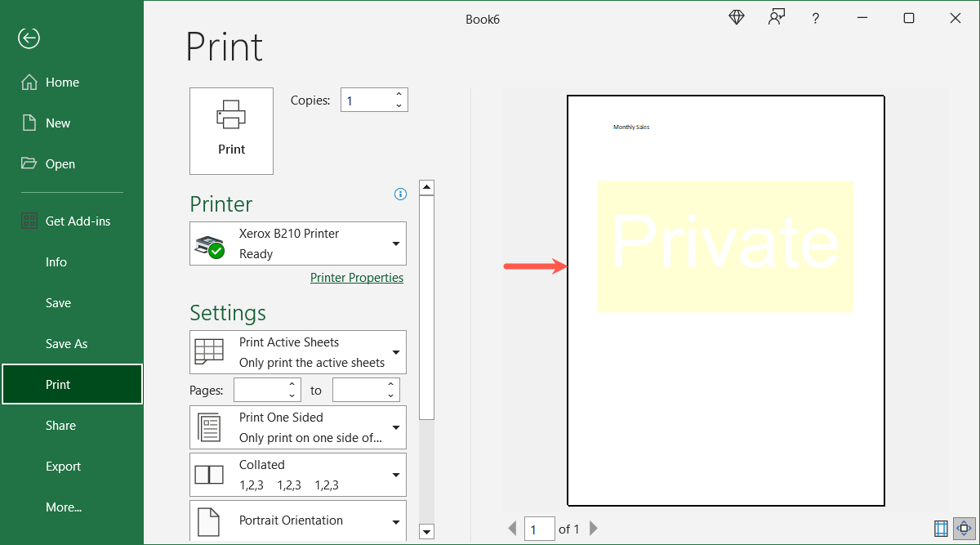Click the share with people icon
980x545 pixels.
click(776, 16)
